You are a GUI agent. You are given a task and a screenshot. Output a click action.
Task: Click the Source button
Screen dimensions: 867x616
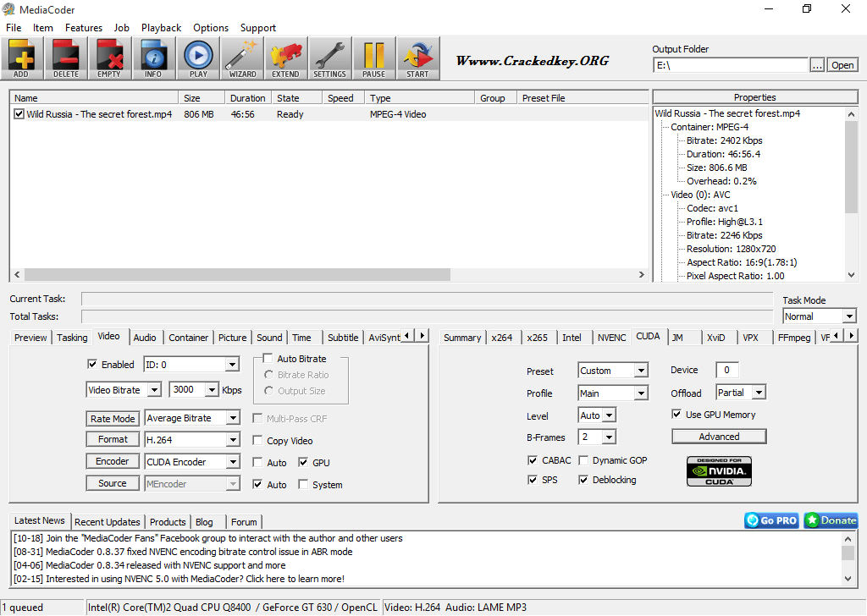(x=113, y=483)
